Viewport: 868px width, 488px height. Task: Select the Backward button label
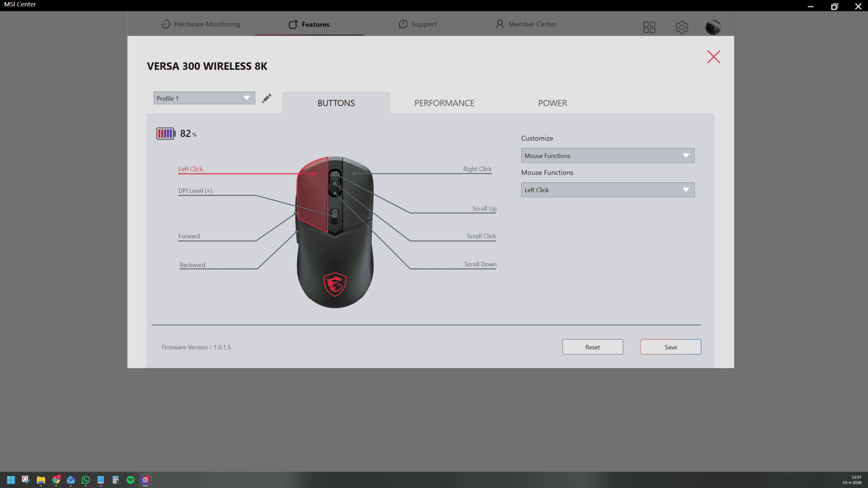tap(193, 265)
